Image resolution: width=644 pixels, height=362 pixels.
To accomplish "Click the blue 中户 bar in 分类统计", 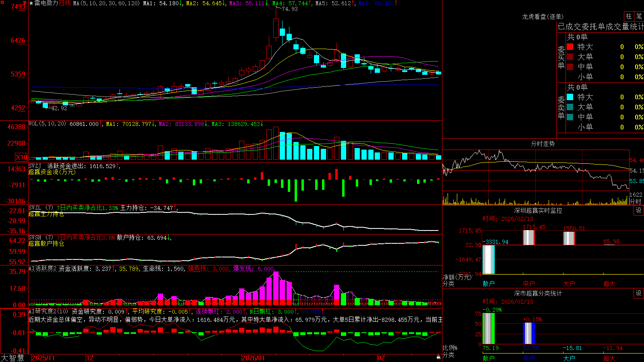I will 529,333.
